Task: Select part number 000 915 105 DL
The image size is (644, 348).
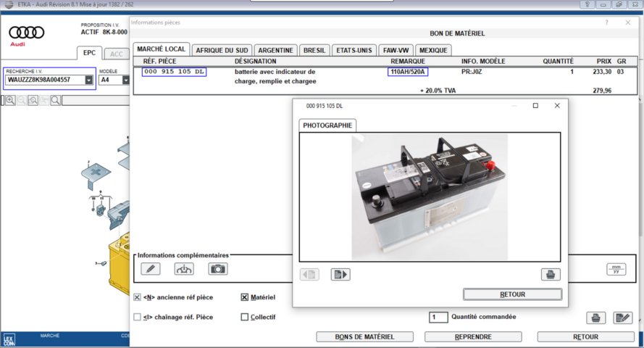Action: tap(174, 72)
